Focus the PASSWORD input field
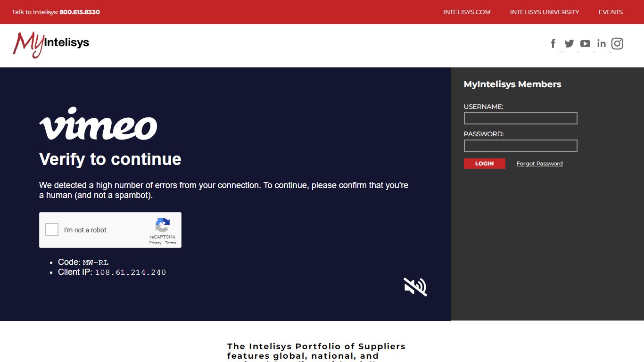Screen dimensions: 644x362 click(x=520, y=146)
